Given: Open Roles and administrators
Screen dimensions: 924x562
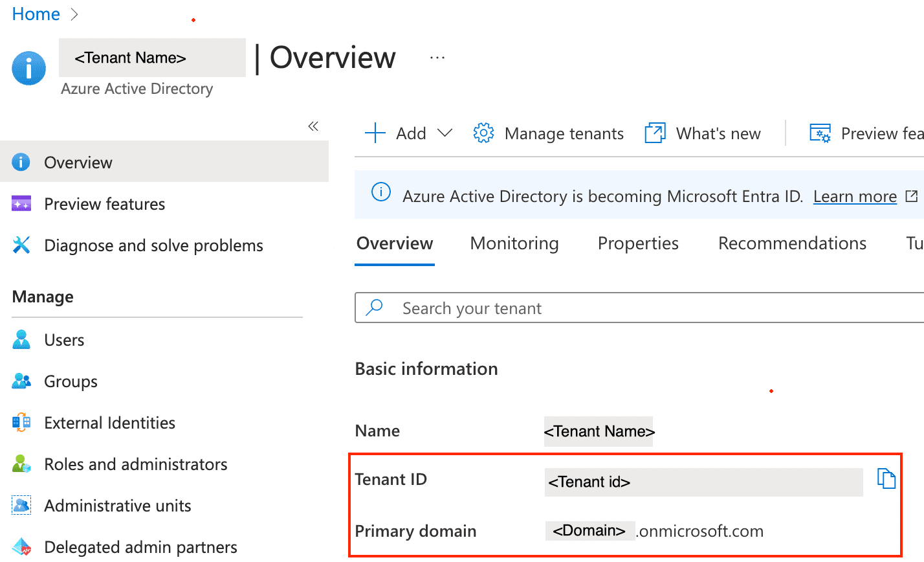Looking at the screenshot, I should [136, 464].
